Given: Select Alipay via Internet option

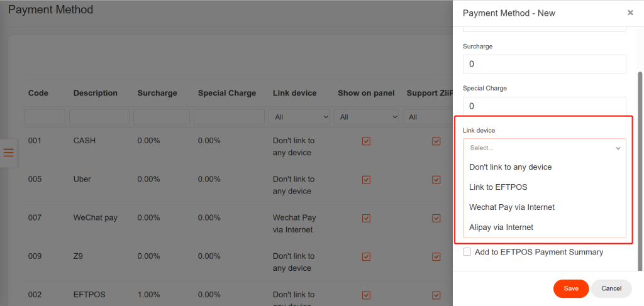Looking at the screenshot, I should pos(501,227).
